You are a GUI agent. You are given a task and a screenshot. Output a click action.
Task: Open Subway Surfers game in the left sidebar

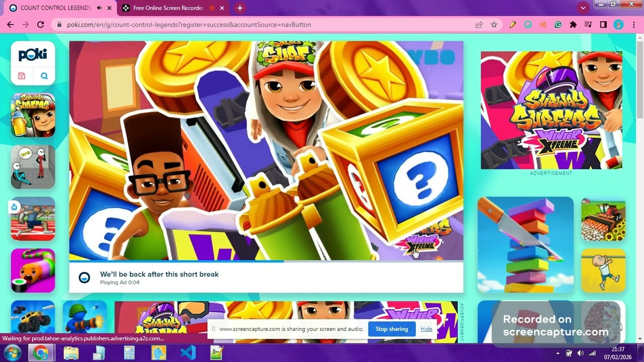pos(33,115)
